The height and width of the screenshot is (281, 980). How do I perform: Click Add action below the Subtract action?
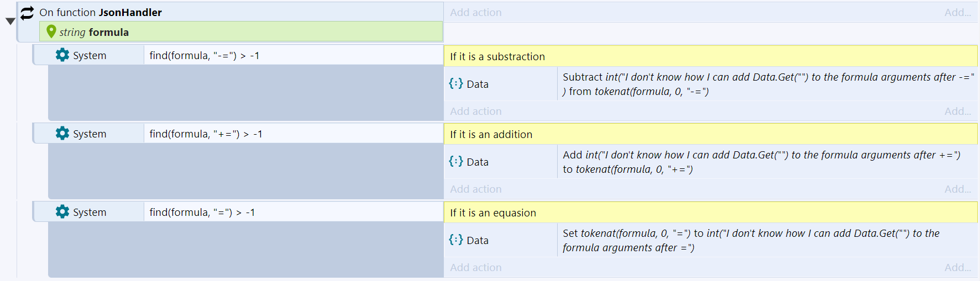coord(475,111)
